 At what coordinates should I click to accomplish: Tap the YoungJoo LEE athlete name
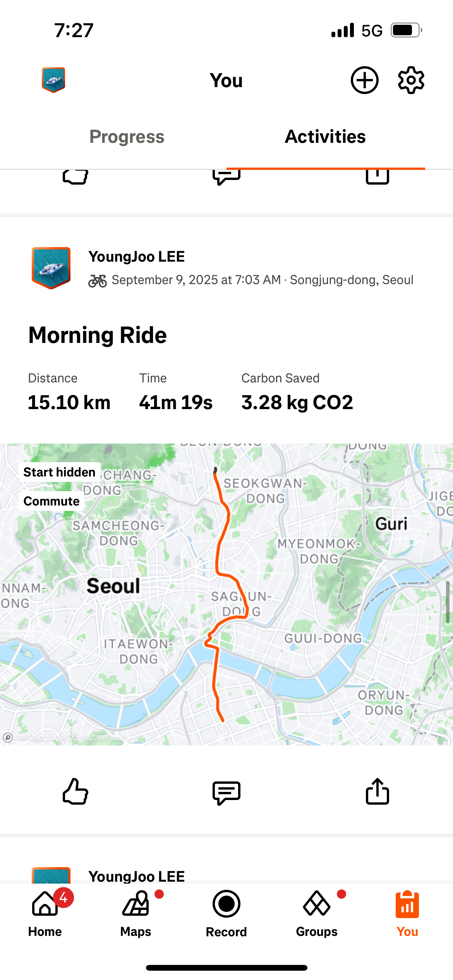137,257
